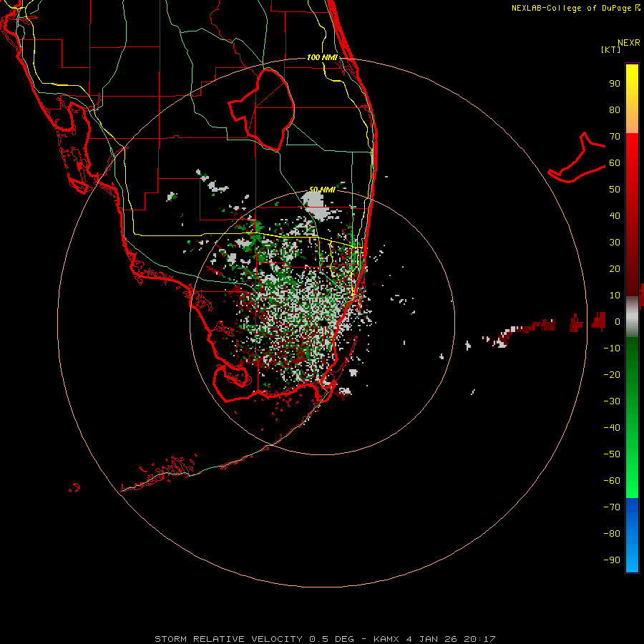Screen dimensions: 644x644
Task: Click the KAMX station identifier text
Action: pyautogui.click(x=387, y=639)
